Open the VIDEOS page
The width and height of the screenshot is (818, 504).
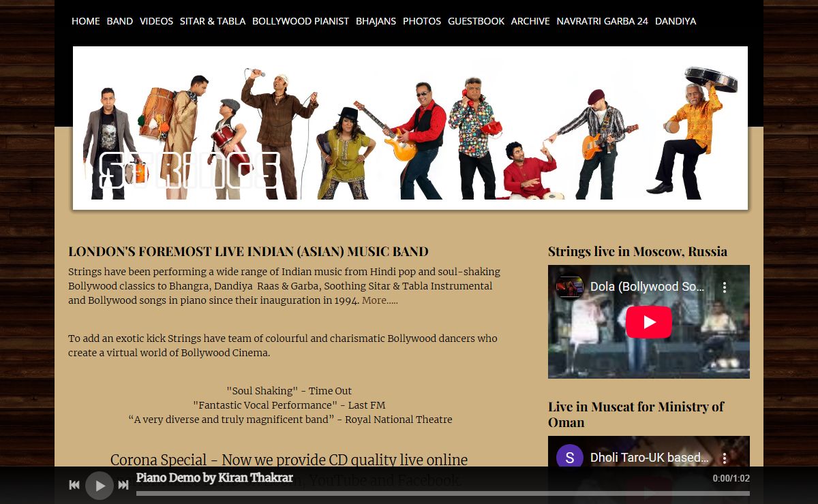coord(156,21)
